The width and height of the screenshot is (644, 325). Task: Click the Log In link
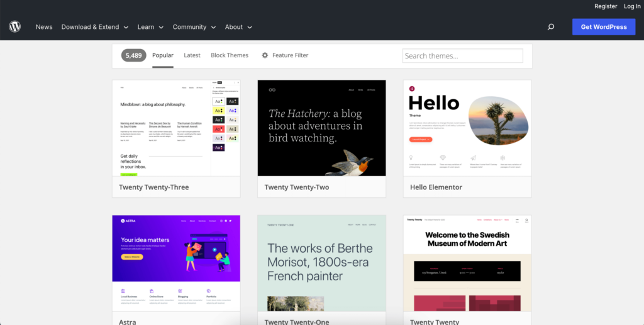(631, 6)
